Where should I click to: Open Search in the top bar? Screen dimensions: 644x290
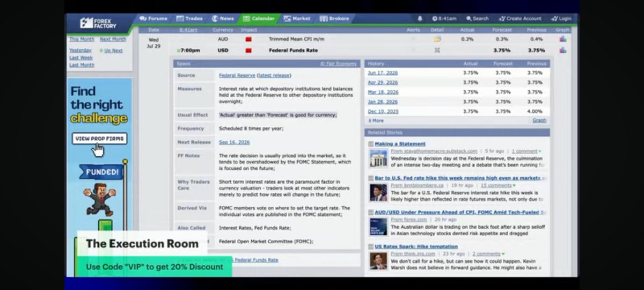click(478, 18)
